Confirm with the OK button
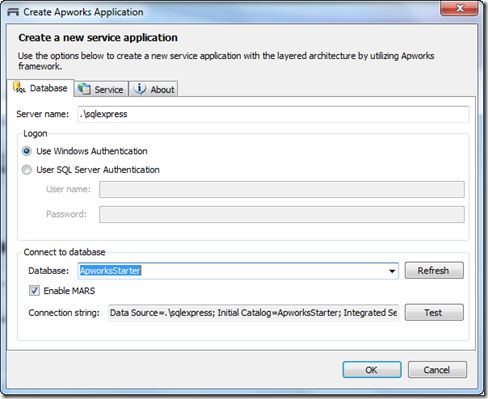488x399 pixels. (x=372, y=370)
